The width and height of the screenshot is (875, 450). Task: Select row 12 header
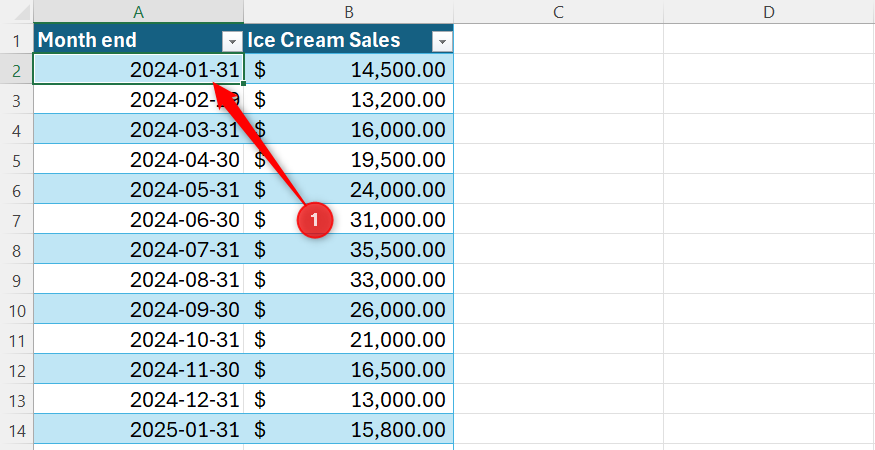[x=17, y=370]
